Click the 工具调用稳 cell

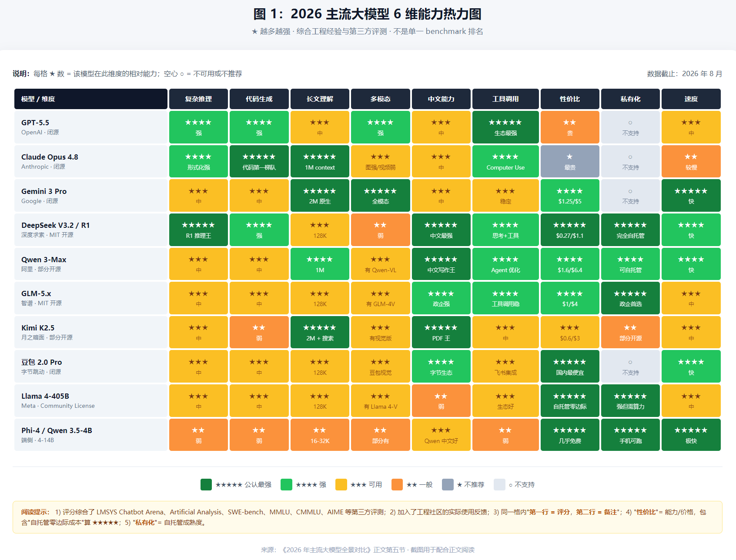(505, 298)
